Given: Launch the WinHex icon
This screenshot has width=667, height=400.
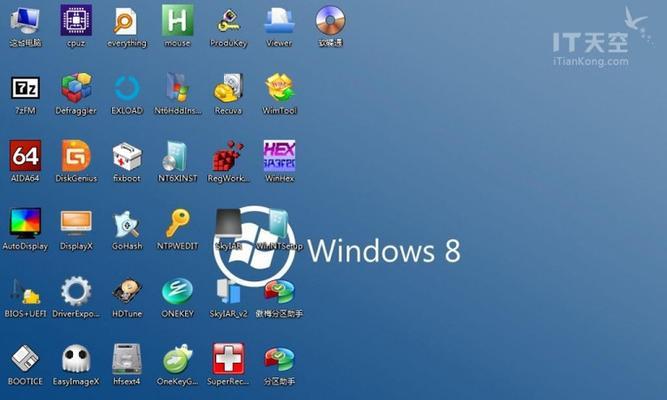Looking at the screenshot, I should 279,156.
